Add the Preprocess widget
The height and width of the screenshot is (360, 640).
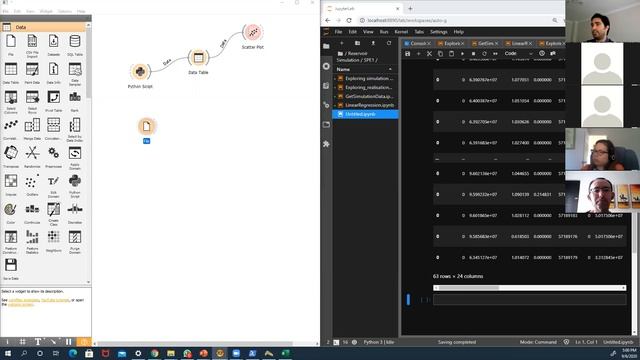click(x=53, y=157)
